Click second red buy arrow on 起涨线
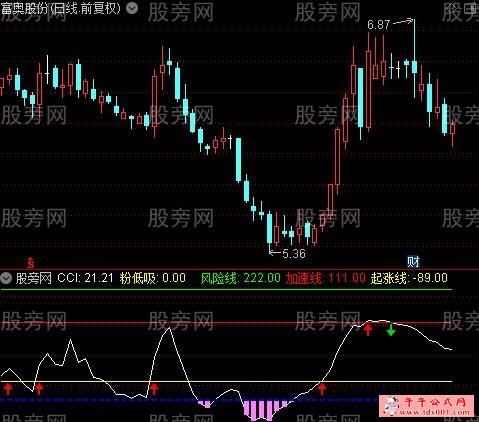The height and width of the screenshot is (422, 479). click(39, 389)
